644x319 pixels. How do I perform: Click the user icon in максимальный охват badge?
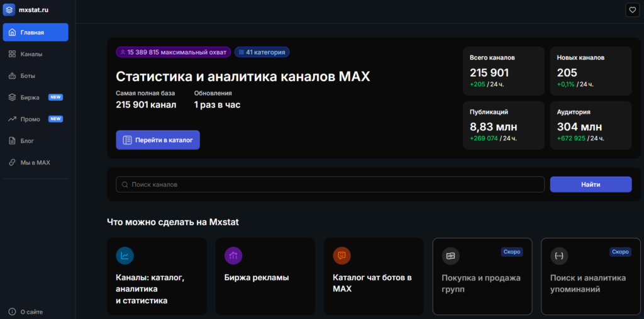123,52
